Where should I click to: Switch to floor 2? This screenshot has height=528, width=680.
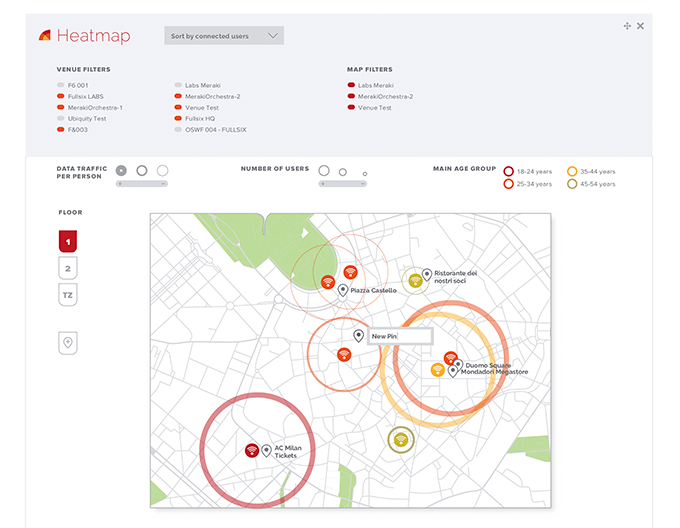68,268
